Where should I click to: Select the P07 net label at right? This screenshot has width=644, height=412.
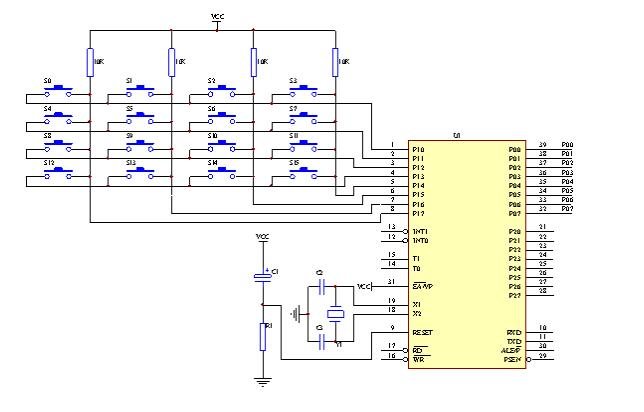(x=567, y=209)
